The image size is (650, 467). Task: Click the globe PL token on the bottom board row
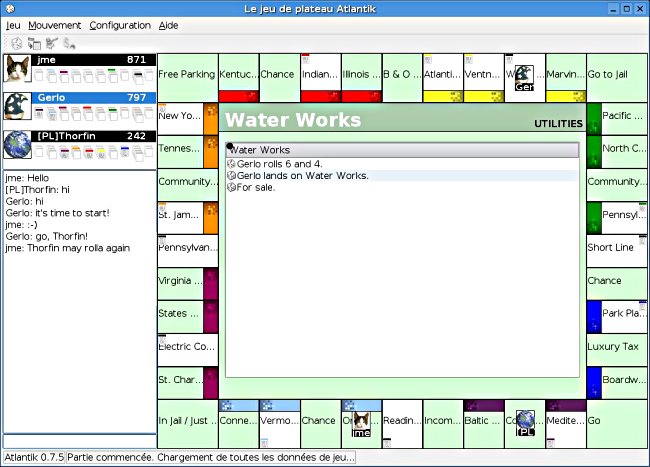pyautogui.click(x=524, y=424)
